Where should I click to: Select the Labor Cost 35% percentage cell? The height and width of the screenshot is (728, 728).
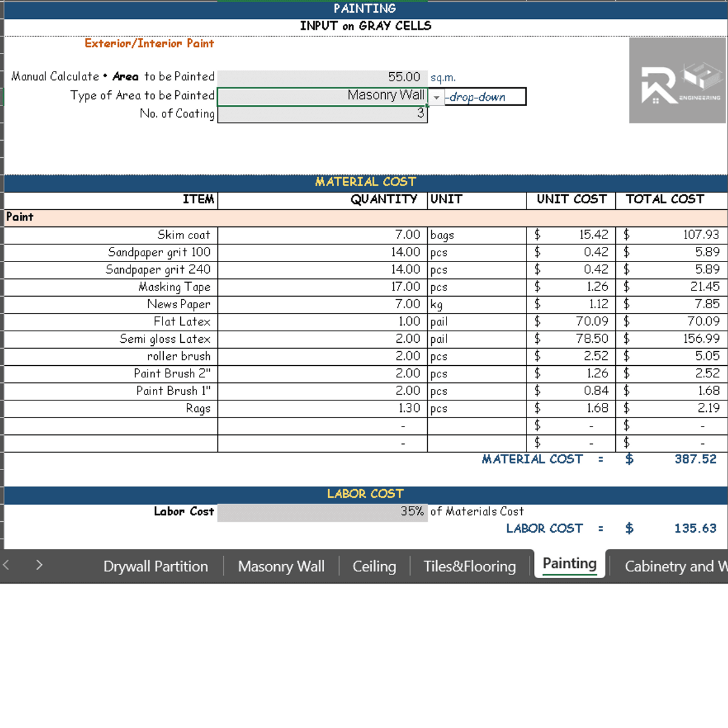tap(322, 512)
